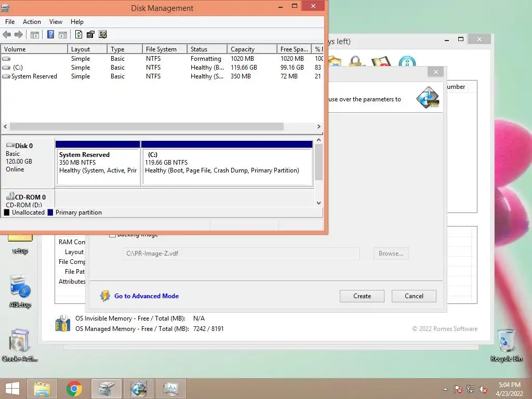Open the View menu

56,22
